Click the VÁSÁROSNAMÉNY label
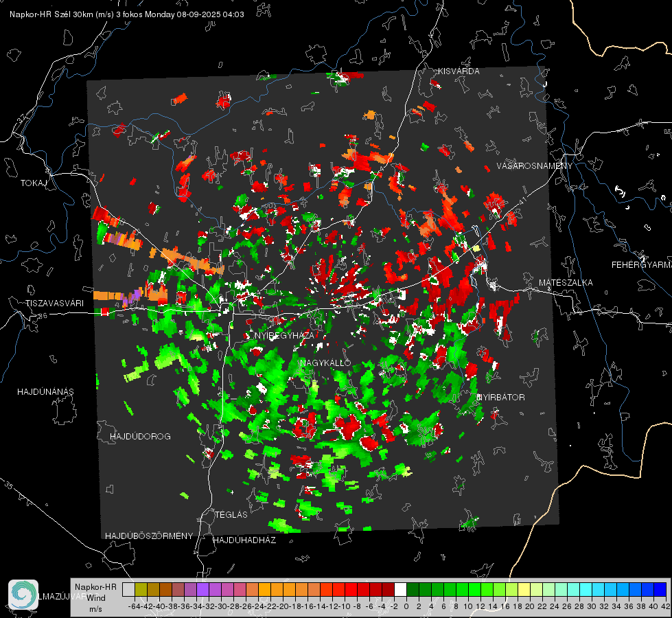Viewport: 672px width, 618px height. click(x=535, y=166)
